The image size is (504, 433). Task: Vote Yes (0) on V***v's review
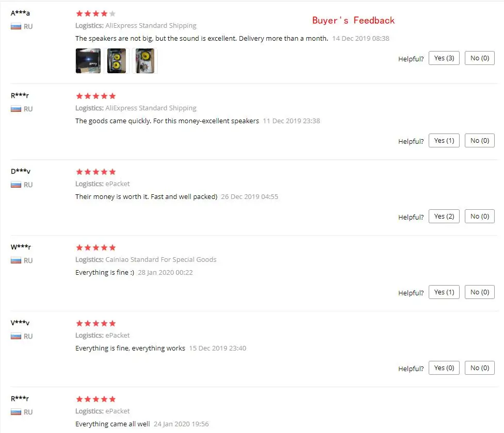coord(444,368)
